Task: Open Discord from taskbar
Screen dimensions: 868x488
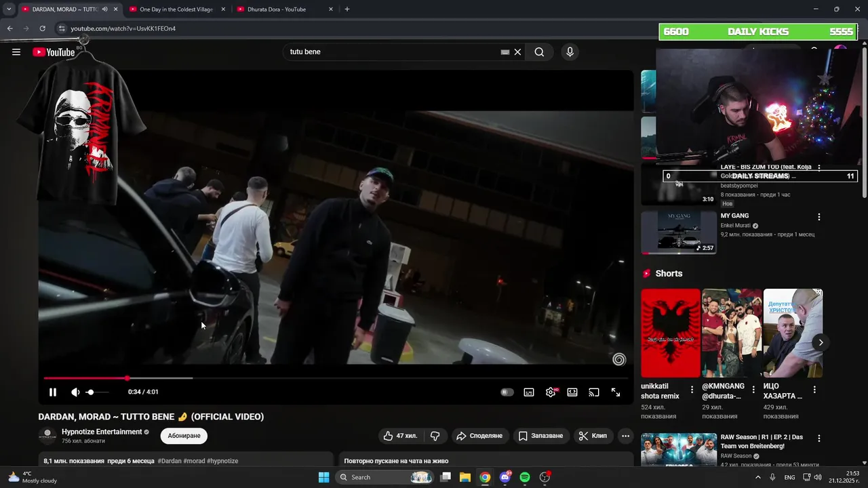Action: (505, 477)
